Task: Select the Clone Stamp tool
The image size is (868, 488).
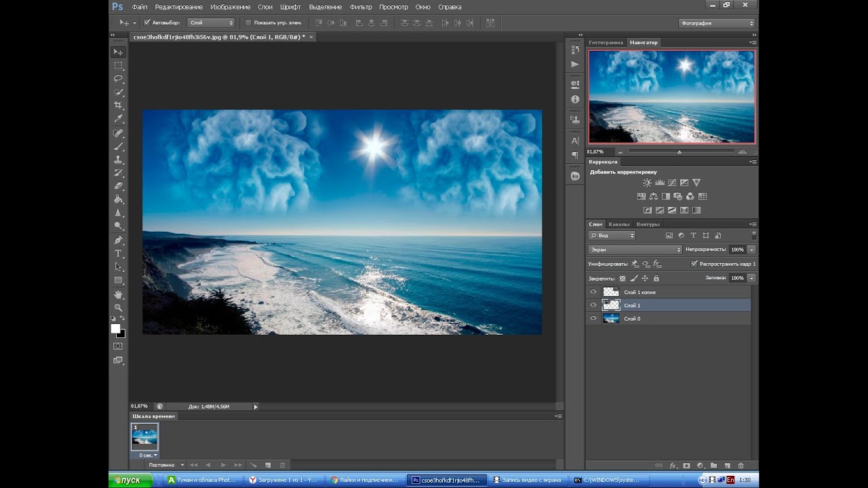Action: (x=119, y=160)
